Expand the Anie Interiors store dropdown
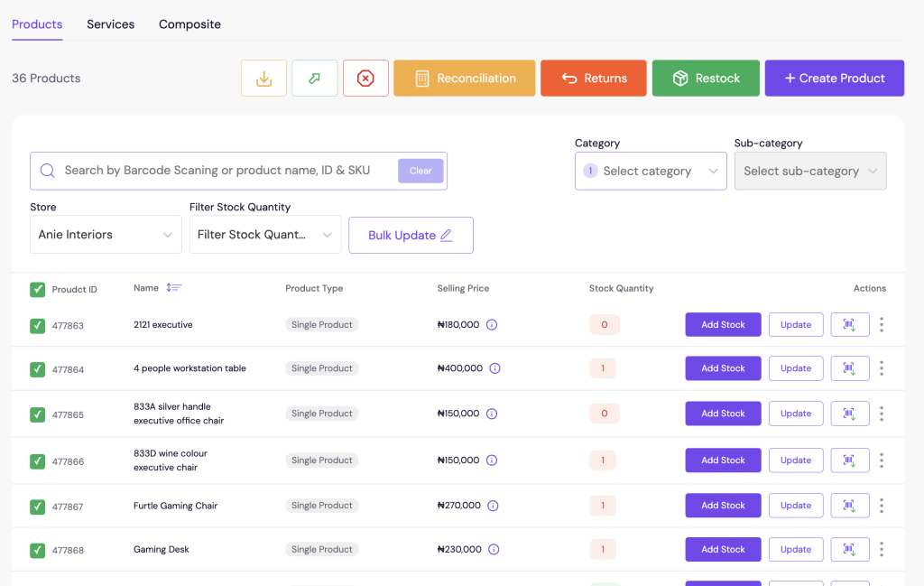The width and height of the screenshot is (924, 586). (x=106, y=235)
